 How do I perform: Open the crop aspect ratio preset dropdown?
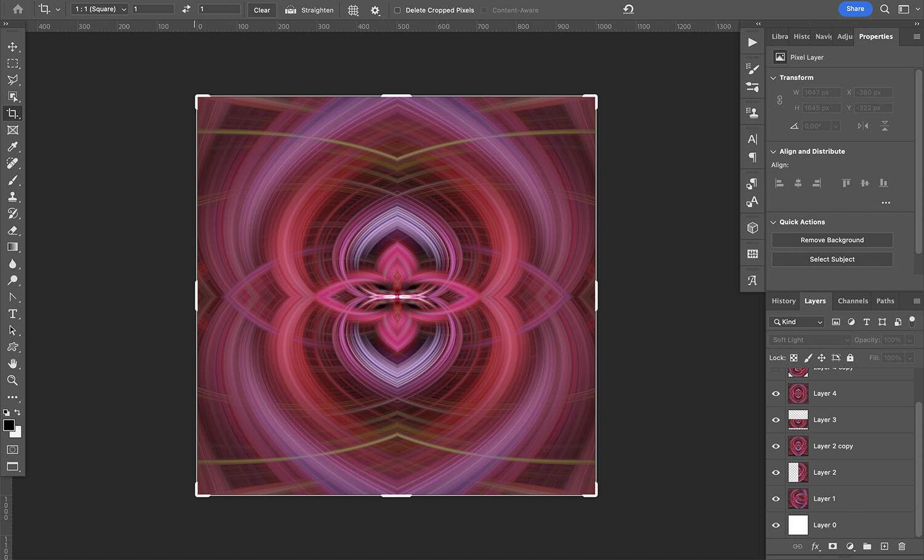click(x=99, y=9)
